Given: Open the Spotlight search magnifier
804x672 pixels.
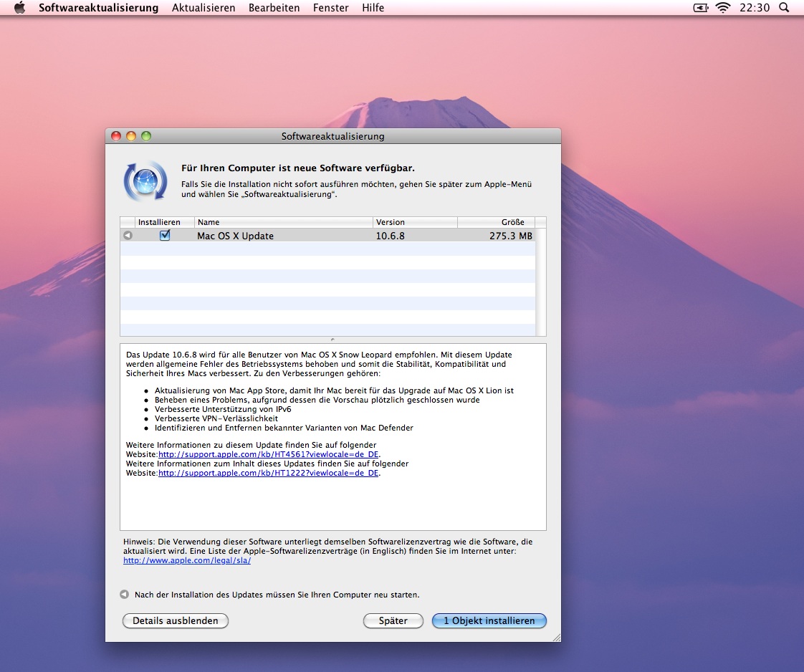Looking at the screenshot, I should [x=784, y=8].
